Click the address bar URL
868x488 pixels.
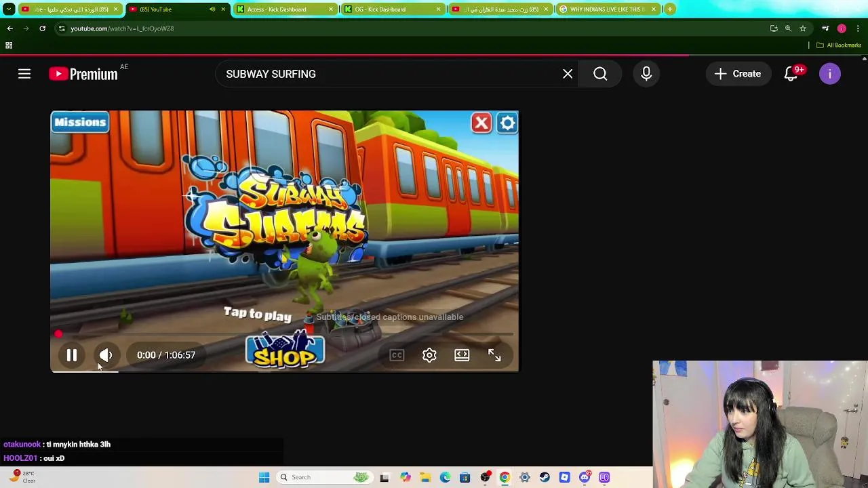122,28
